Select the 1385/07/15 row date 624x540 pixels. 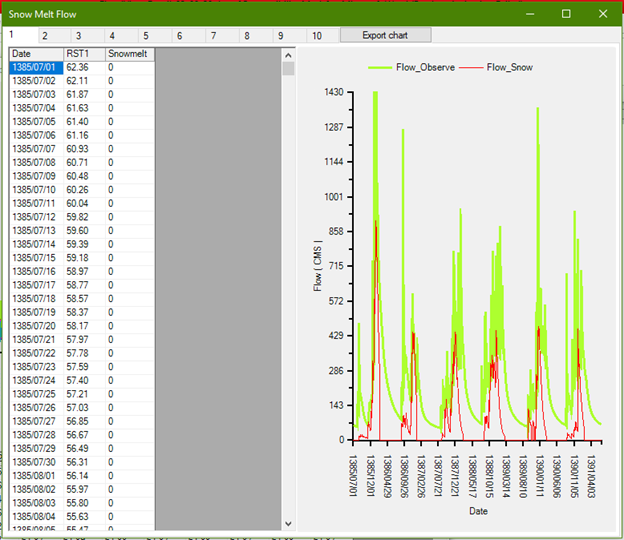click(x=36, y=258)
